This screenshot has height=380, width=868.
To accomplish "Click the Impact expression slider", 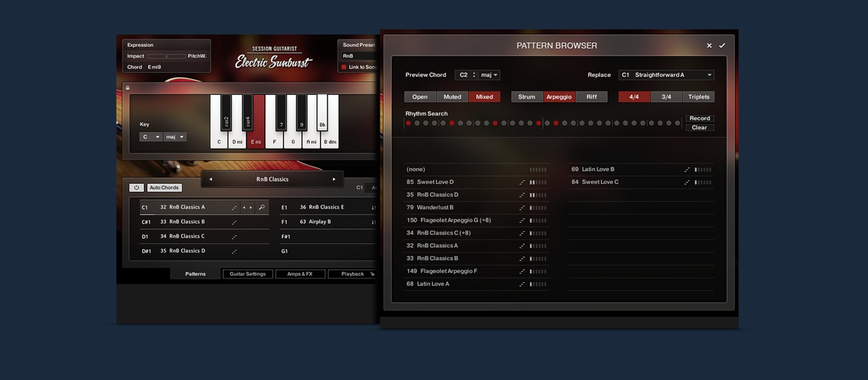I will (166, 56).
